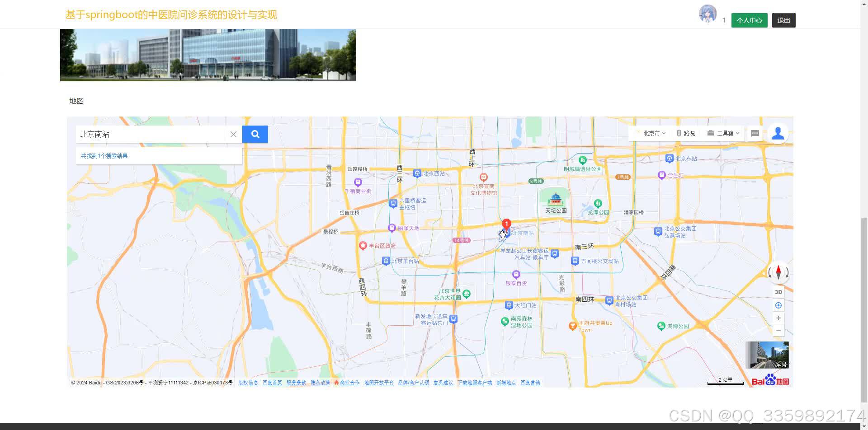Clear the search text with X icon

pyautogui.click(x=233, y=134)
